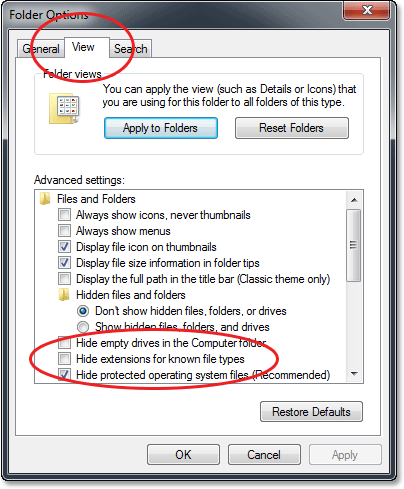This screenshot has width=404, height=489.
Task: Click the Apply to Folders button
Action: click(x=161, y=128)
